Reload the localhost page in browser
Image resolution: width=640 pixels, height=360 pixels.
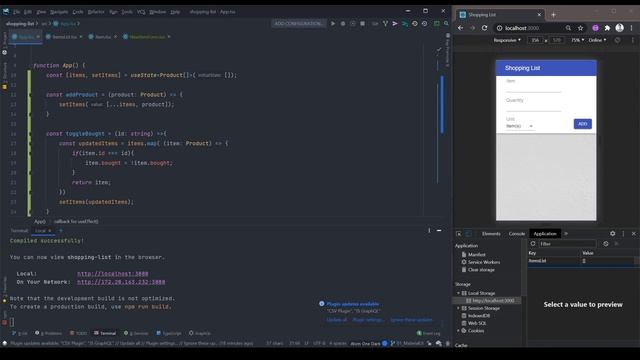(x=484, y=28)
